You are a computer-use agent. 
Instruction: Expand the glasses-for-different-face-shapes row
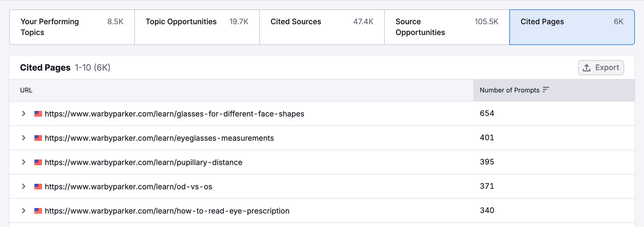[x=24, y=114]
